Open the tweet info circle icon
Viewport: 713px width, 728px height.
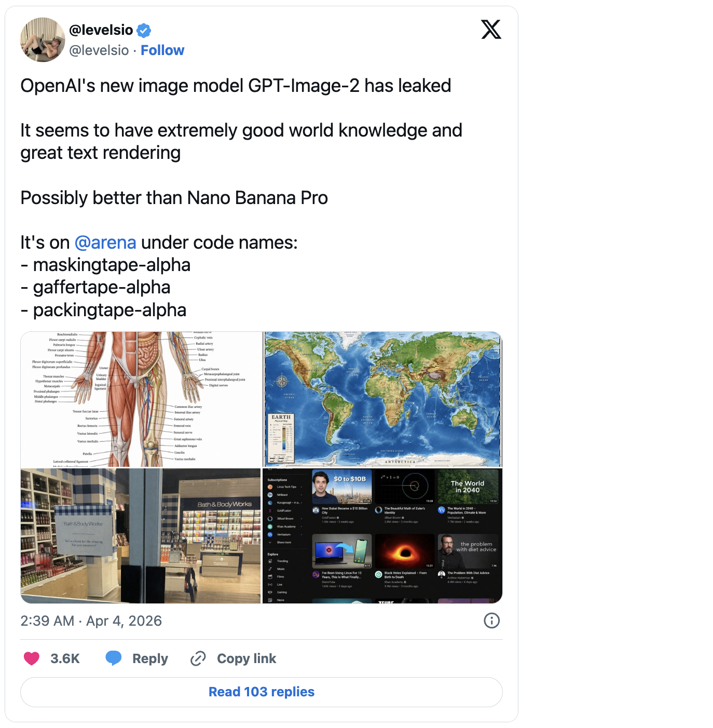pyautogui.click(x=491, y=621)
